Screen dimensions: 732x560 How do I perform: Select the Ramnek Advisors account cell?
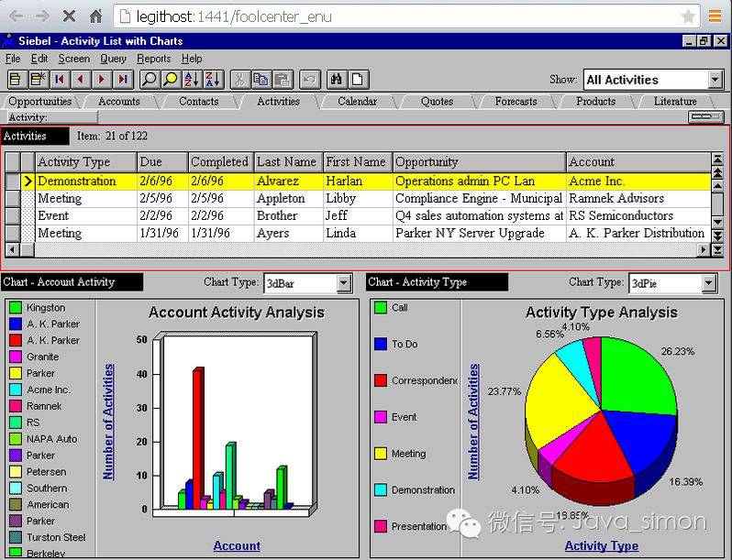[x=638, y=199]
